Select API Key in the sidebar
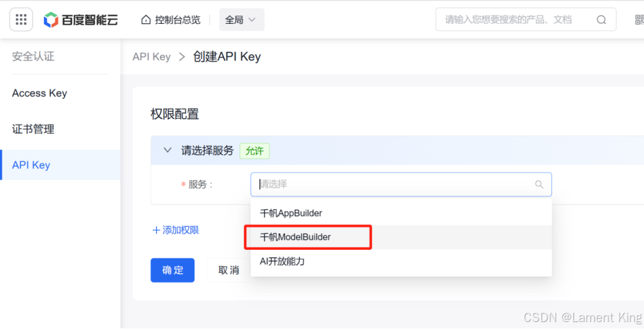 (x=60, y=165)
